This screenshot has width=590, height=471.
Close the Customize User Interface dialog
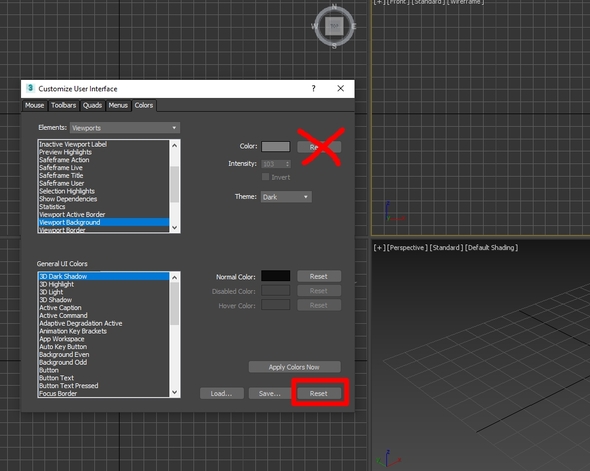click(341, 88)
